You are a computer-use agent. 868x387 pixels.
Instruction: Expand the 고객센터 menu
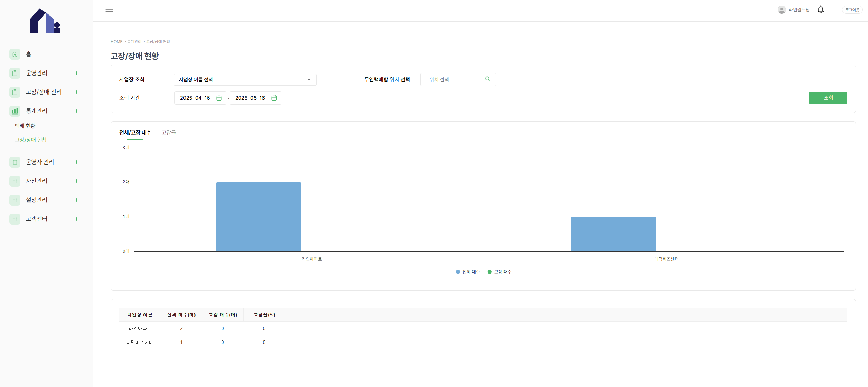click(76, 219)
